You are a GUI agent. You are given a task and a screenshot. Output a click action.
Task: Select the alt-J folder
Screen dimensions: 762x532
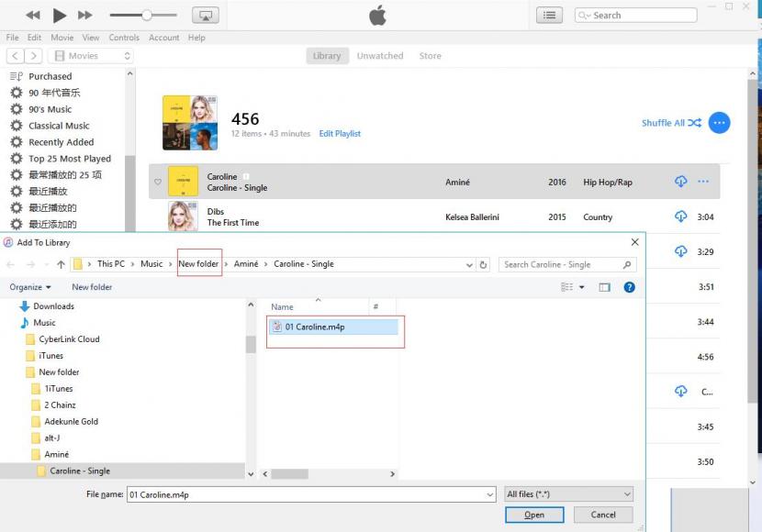(x=46, y=438)
